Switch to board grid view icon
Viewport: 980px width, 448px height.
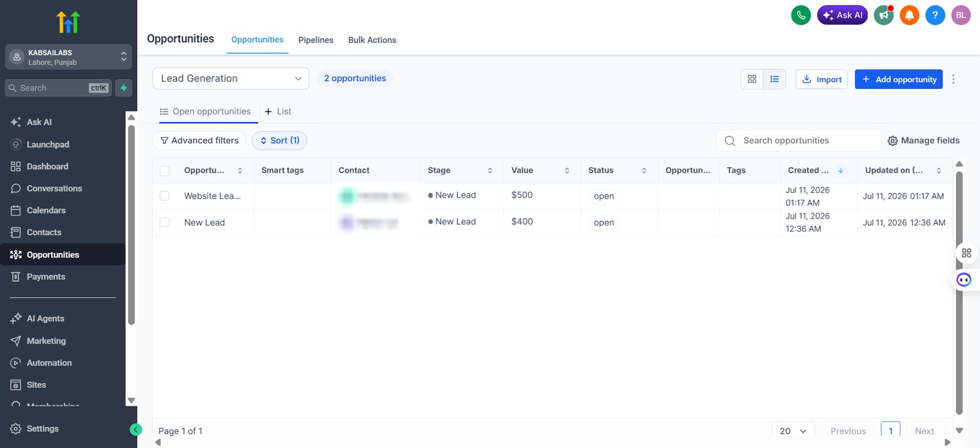coord(752,79)
